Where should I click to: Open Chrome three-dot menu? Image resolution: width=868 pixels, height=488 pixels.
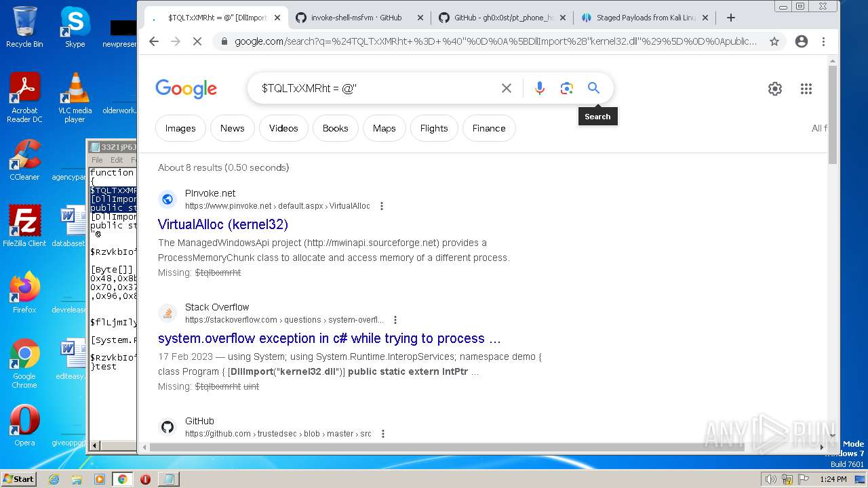(823, 41)
